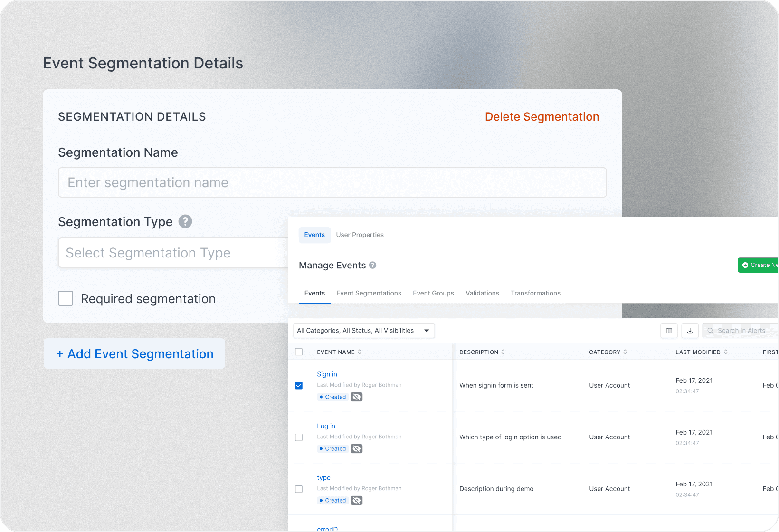Image resolution: width=779 pixels, height=532 pixels.
Task: Click Created status badge for Log in
Action: [332, 449]
